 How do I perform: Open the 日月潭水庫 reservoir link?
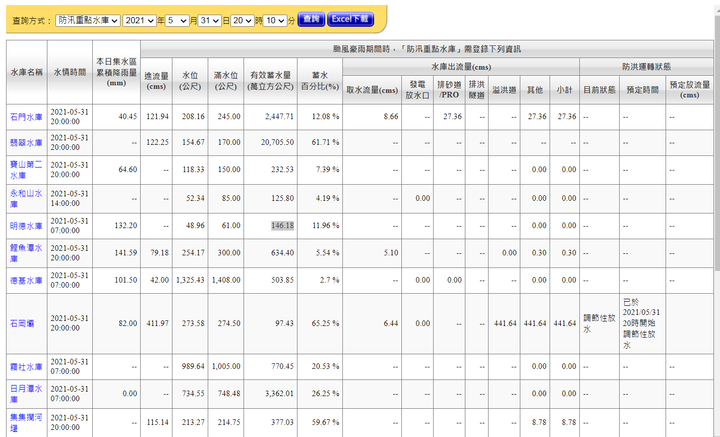pyautogui.click(x=26, y=394)
